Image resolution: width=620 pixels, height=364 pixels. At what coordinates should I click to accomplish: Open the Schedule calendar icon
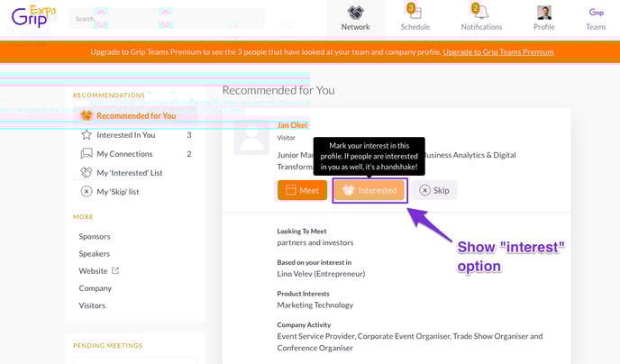[x=415, y=13]
